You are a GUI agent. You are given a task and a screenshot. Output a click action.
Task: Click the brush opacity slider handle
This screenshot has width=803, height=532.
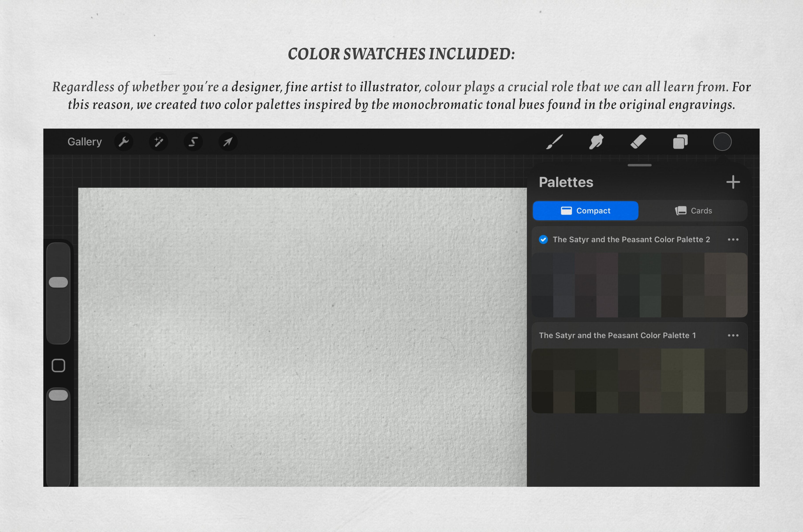point(58,395)
